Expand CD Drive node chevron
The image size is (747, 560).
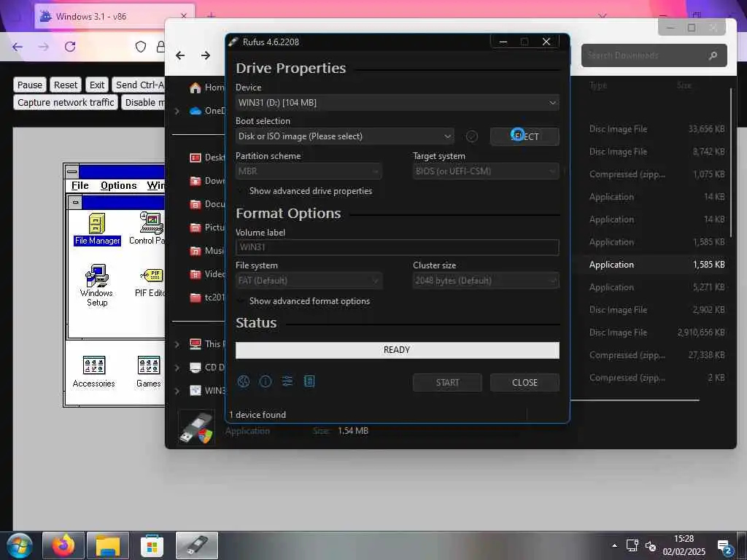point(177,367)
